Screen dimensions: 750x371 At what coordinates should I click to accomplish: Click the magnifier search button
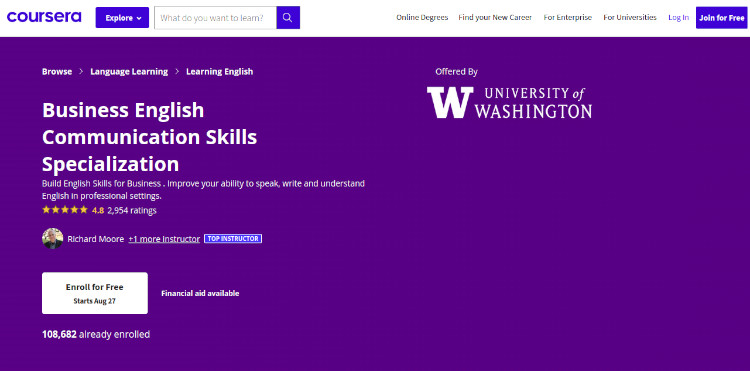pos(288,18)
